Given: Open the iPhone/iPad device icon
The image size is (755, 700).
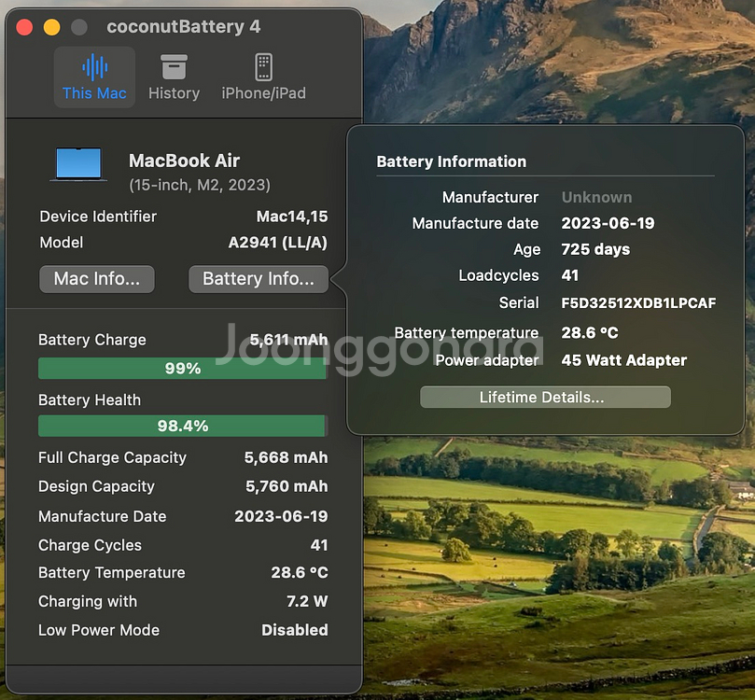Looking at the screenshot, I should tap(263, 67).
